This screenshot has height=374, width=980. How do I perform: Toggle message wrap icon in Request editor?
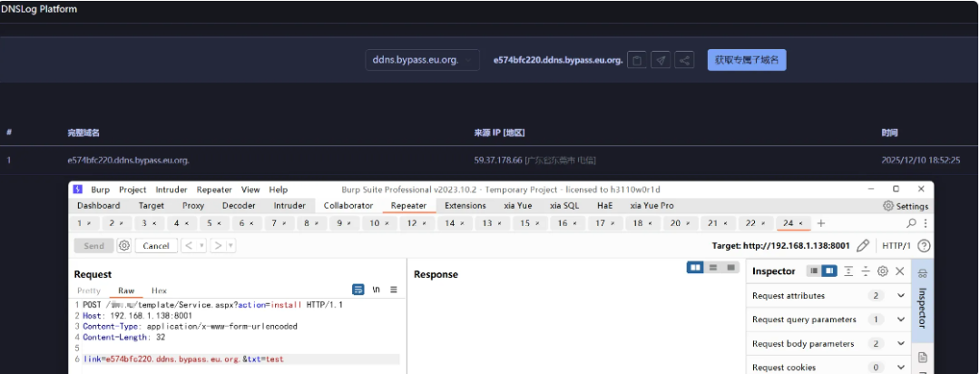click(x=358, y=290)
